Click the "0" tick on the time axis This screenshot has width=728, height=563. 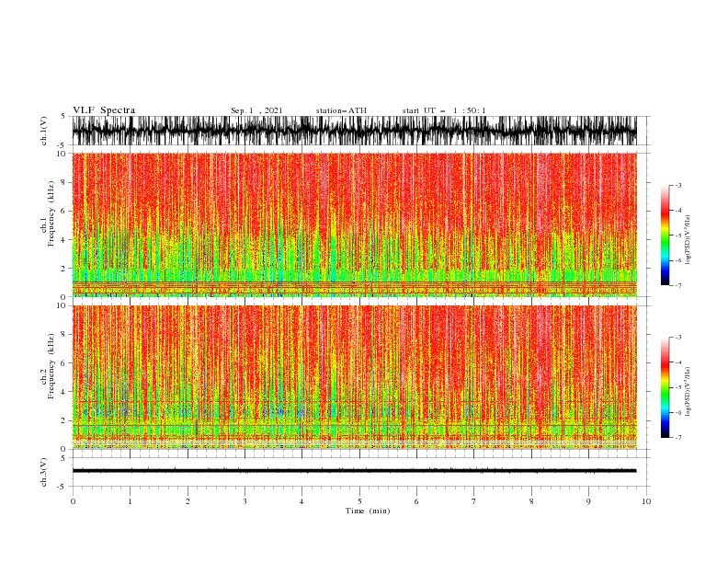click(73, 501)
